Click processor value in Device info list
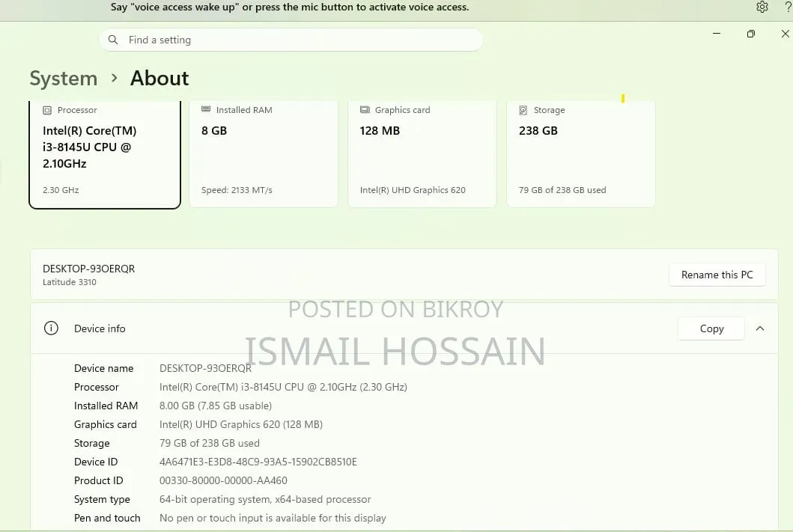The width and height of the screenshot is (793, 532). (x=283, y=387)
